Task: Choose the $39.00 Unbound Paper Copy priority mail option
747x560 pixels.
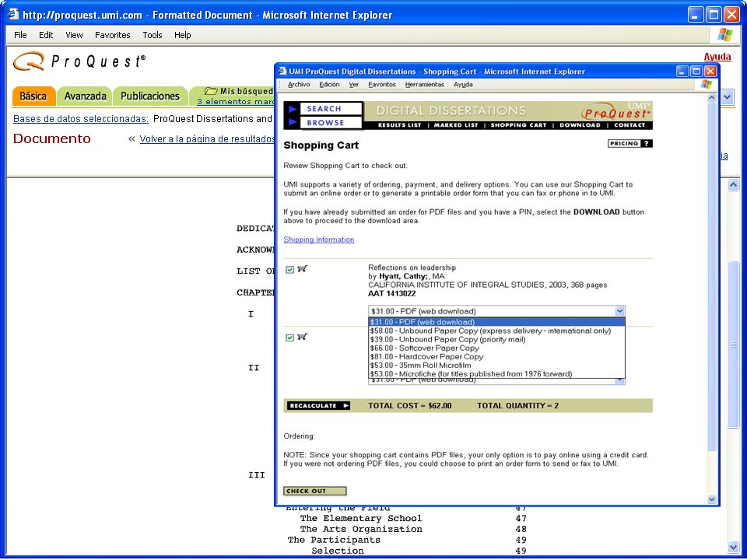Action: [x=496, y=340]
